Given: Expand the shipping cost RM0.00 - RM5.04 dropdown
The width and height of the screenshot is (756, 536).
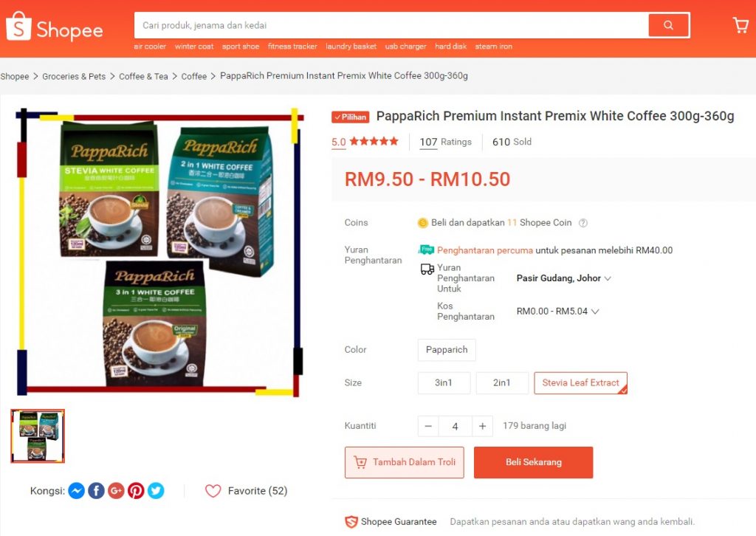Looking at the screenshot, I should pos(557,312).
